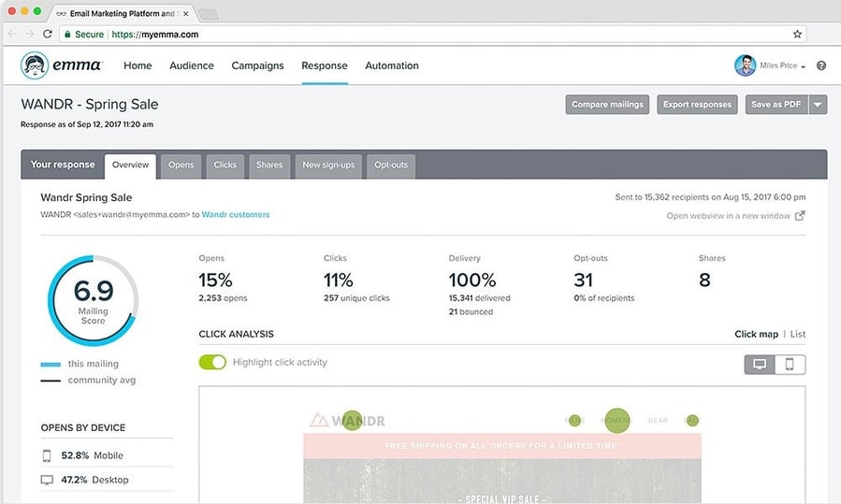Click the Your response label
Viewport: 841px width, 504px height.
(63, 165)
